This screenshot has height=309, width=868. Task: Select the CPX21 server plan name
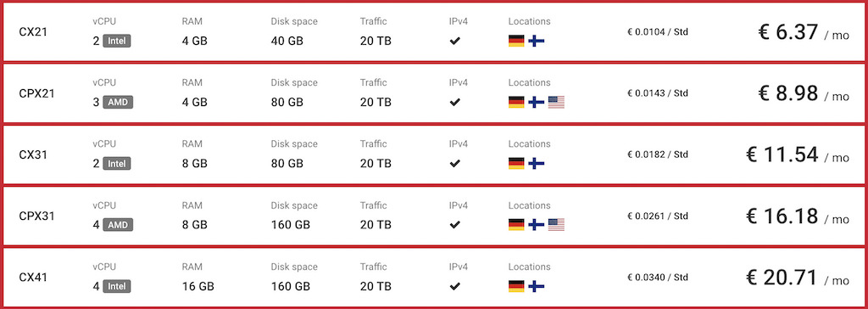37,93
